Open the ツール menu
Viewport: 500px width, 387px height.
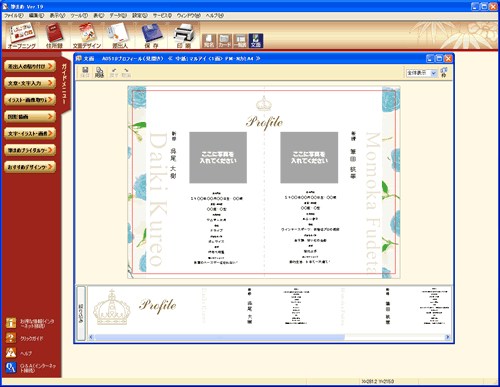click(79, 15)
